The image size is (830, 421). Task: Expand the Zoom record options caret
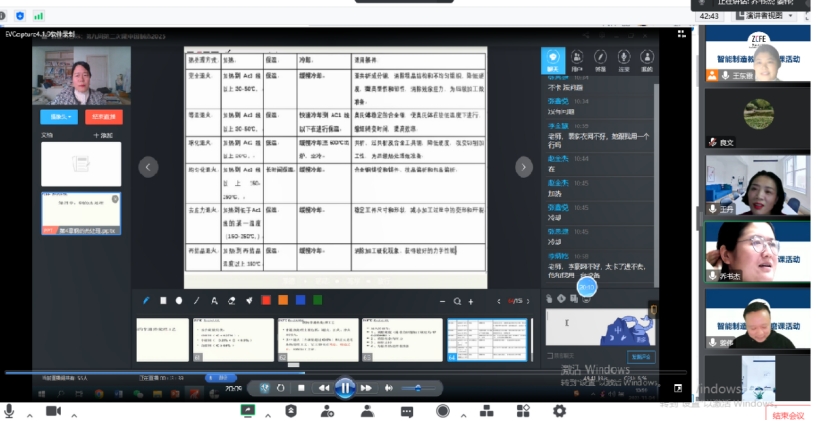tap(464, 416)
